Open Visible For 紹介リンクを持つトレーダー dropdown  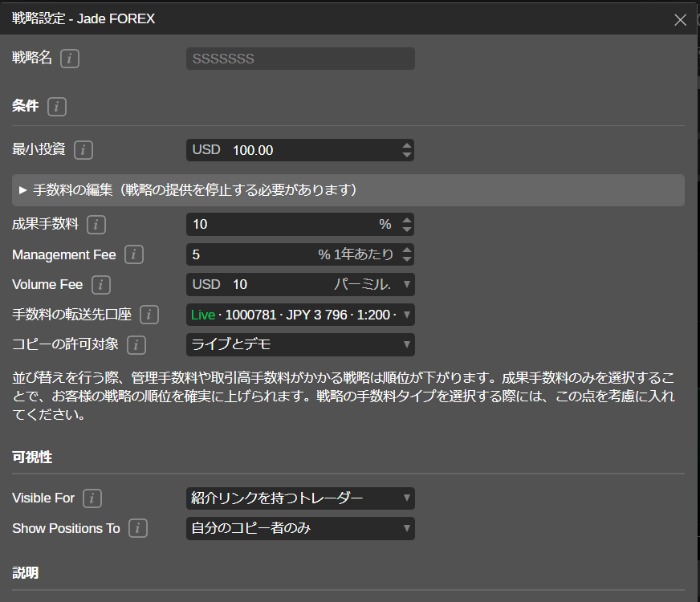click(x=300, y=498)
